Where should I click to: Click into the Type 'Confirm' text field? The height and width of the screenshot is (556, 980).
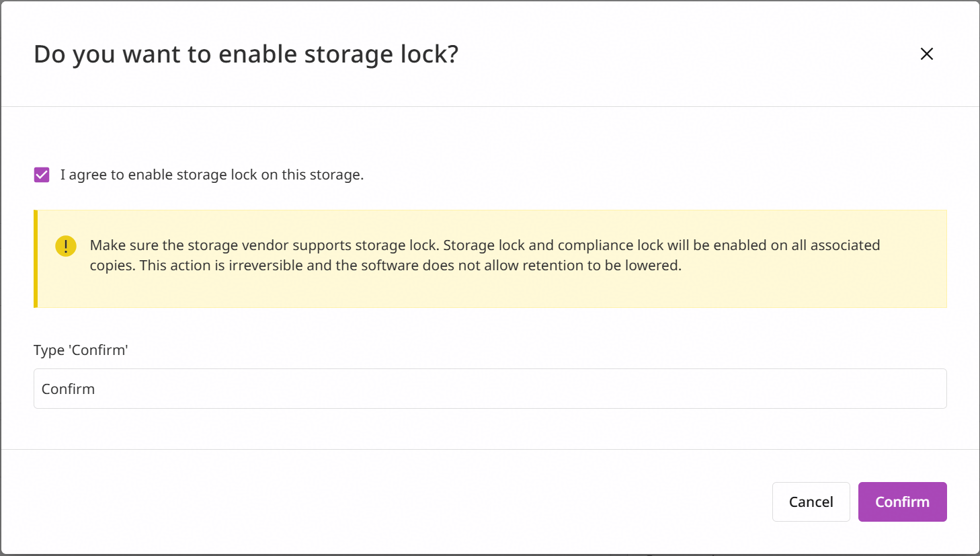[490, 389]
